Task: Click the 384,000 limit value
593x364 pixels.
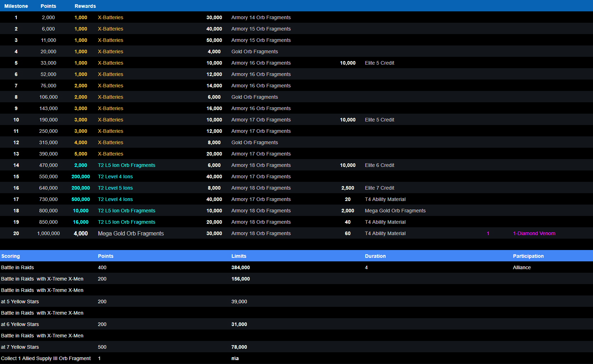Action: [240, 267]
